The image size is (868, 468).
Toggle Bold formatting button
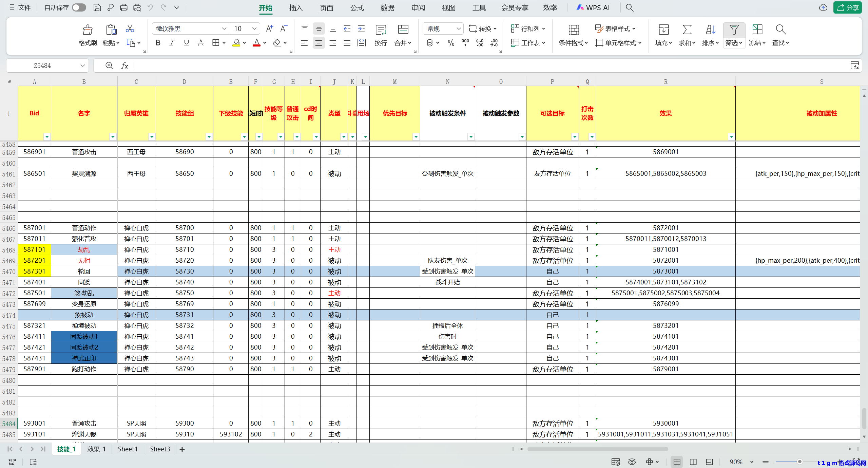pyautogui.click(x=158, y=43)
